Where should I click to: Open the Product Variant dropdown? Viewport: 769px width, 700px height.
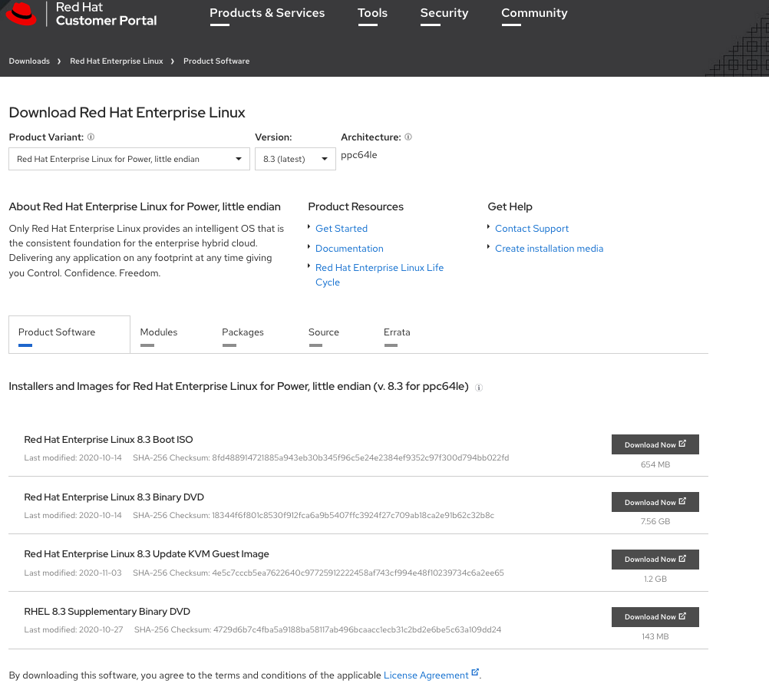tap(129, 159)
